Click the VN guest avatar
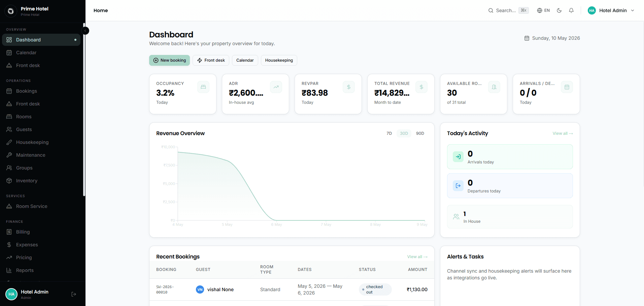Viewport: 644px width, 306px height. (200, 289)
